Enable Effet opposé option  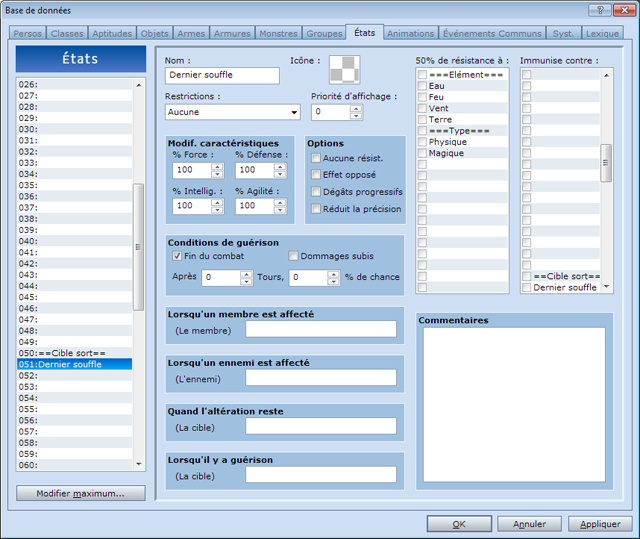coord(316,175)
